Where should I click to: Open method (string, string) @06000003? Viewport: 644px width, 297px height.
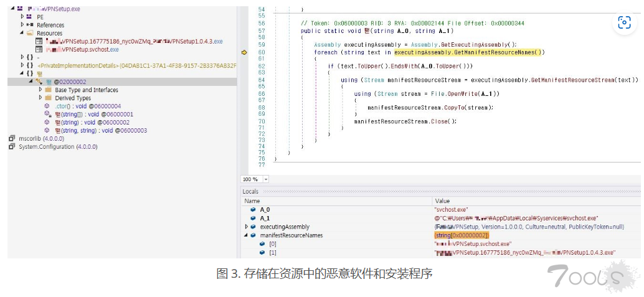(100, 130)
